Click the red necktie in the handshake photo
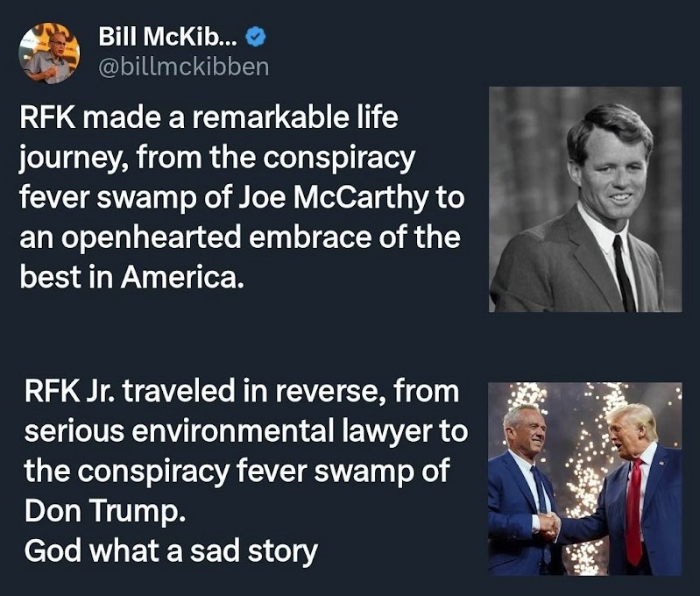The height and width of the screenshot is (596, 700). (x=633, y=512)
